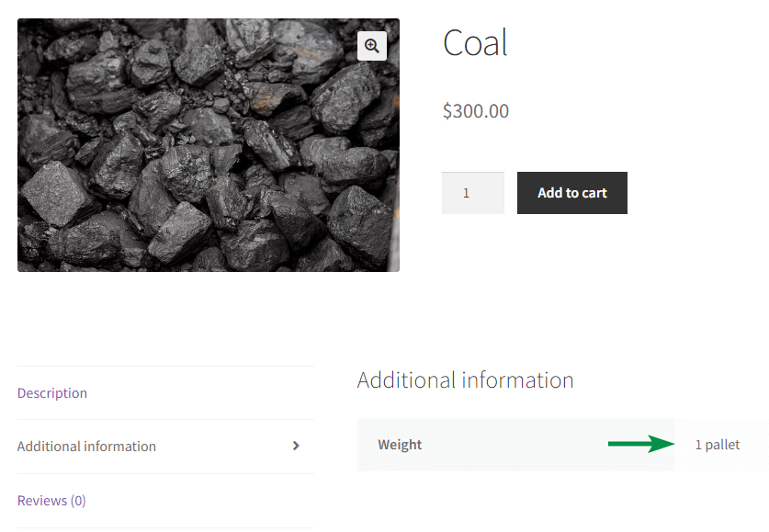Click the Coal product title
This screenshot has width=769, height=532.
click(475, 42)
